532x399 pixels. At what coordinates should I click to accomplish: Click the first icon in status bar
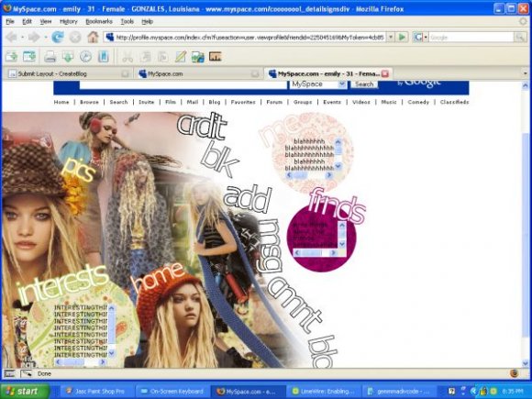[x=9, y=374]
